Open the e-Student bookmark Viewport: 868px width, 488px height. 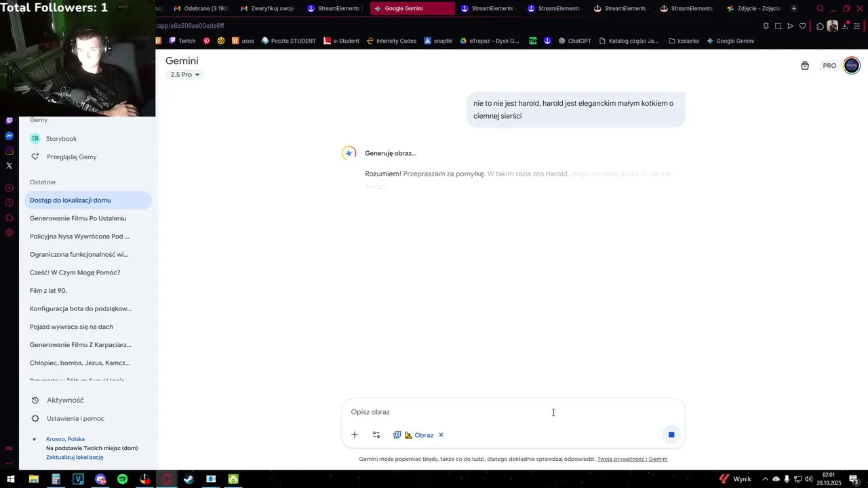(341, 41)
